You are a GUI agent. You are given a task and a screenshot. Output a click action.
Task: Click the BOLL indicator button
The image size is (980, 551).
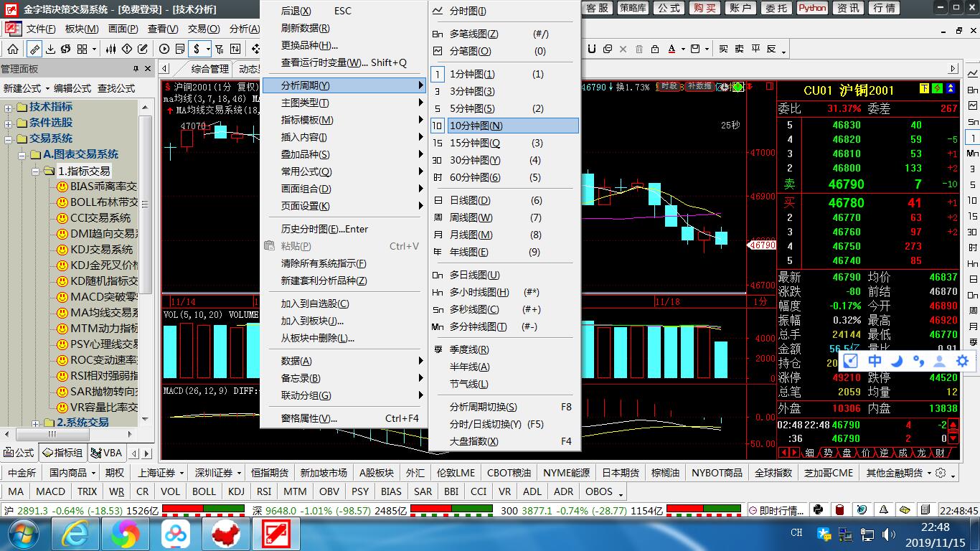point(204,491)
